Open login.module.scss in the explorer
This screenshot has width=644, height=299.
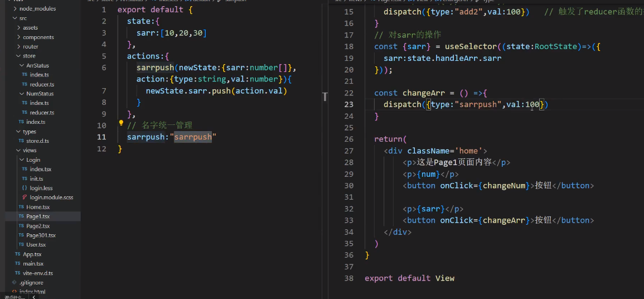51,197
